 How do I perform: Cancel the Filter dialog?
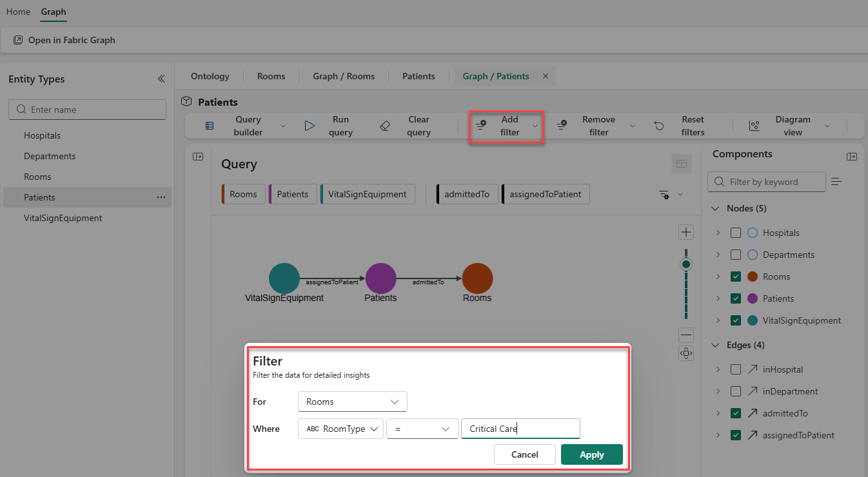525,454
